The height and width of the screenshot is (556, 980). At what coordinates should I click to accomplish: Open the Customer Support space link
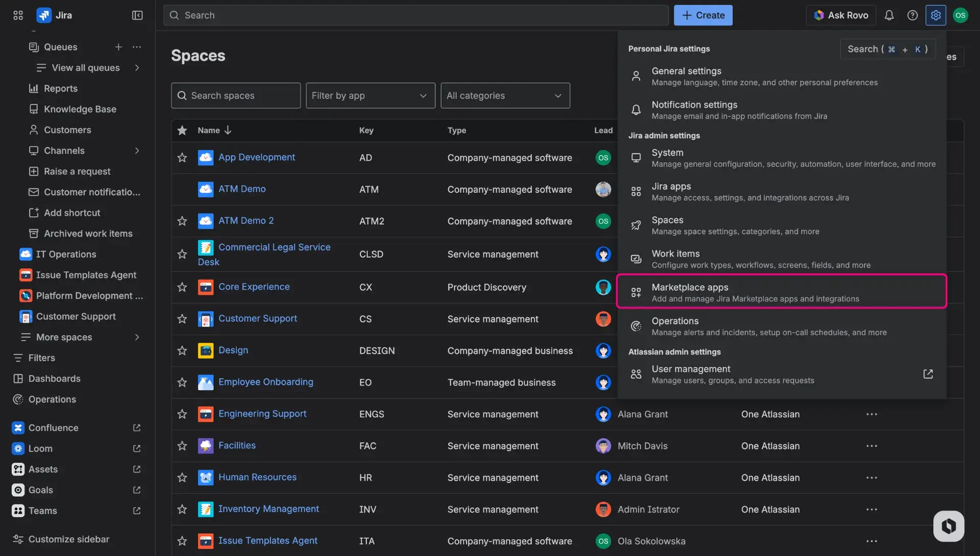click(258, 318)
